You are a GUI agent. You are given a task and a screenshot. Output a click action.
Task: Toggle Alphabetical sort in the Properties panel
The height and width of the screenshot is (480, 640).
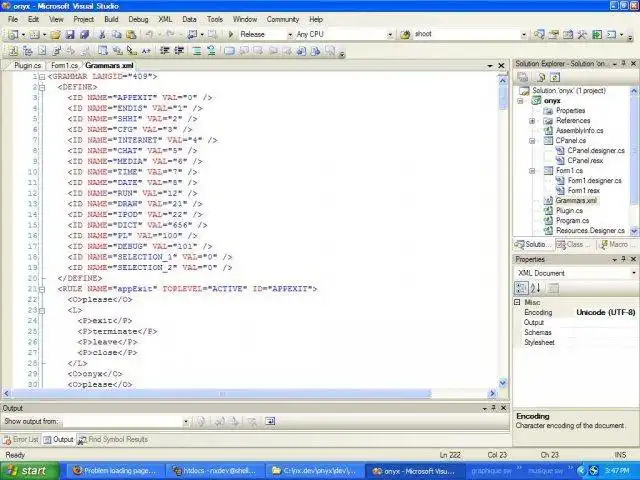536,288
